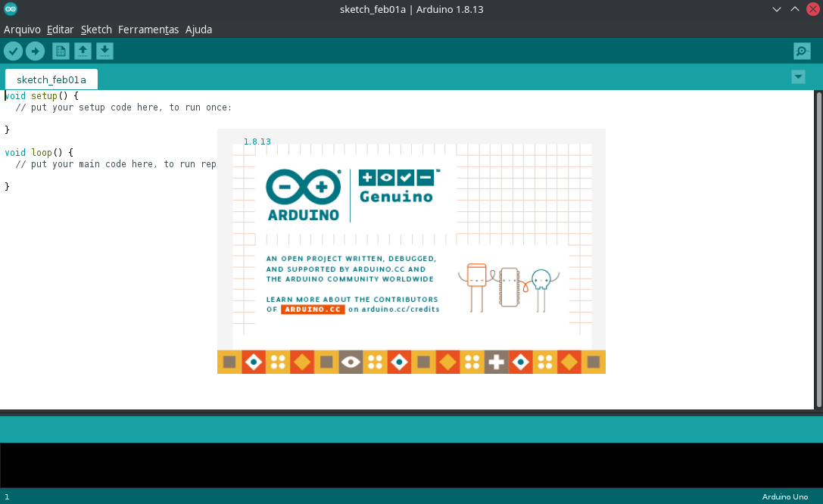Click the Arduino Uno board label in status bar
Viewport: 823px width, 504px height.
point(784,496)
